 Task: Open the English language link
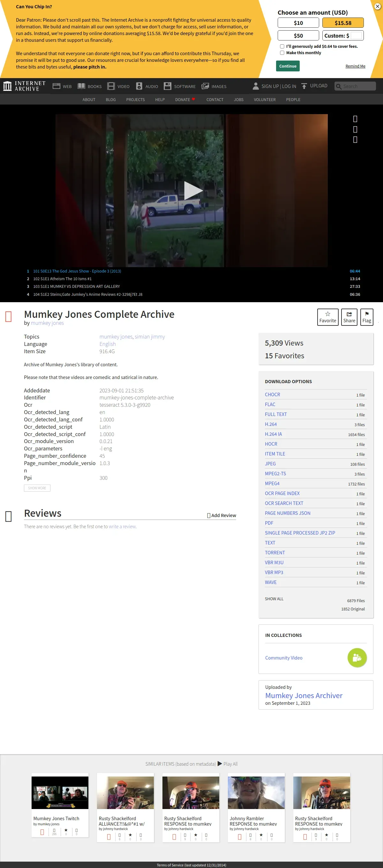click(108, 344)
